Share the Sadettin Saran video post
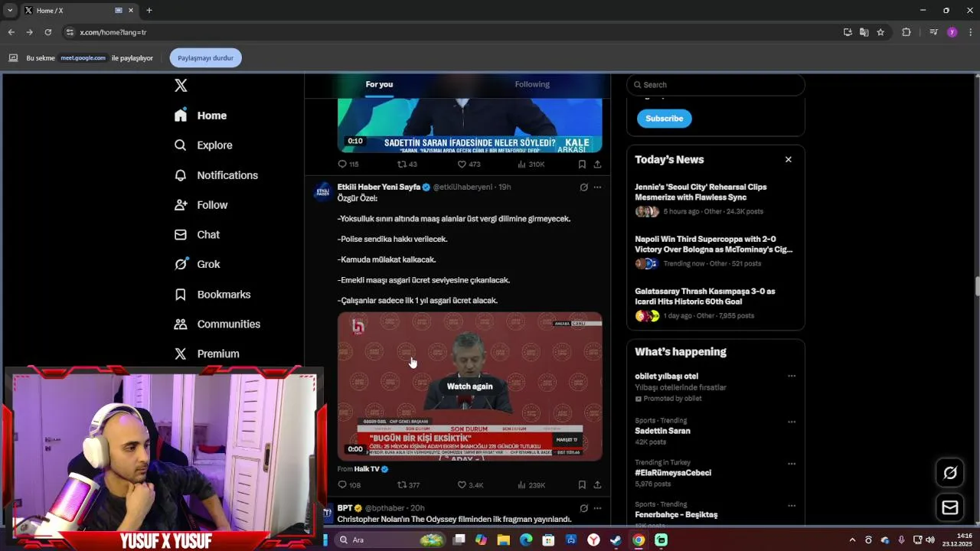Image resolution: width=980 pixels, height=551 pixels. tap(597, 165)
